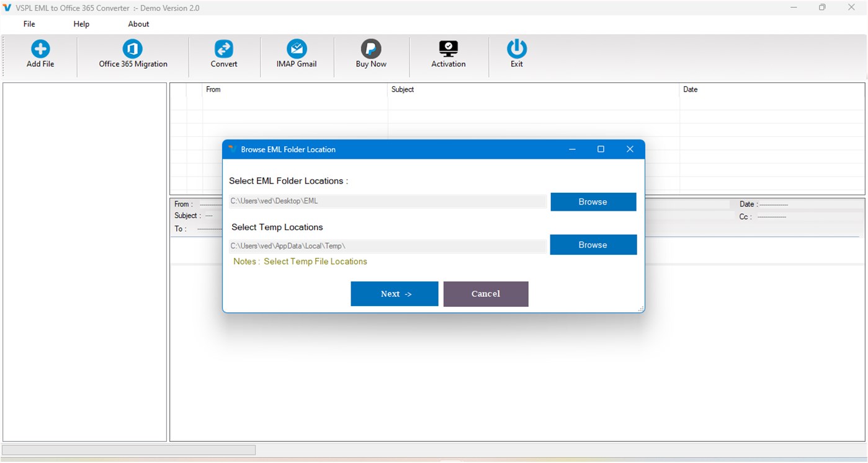The width and height of the screenshot is (868, 463).
Task: Open the Activation icon
Action: [448, 48]
